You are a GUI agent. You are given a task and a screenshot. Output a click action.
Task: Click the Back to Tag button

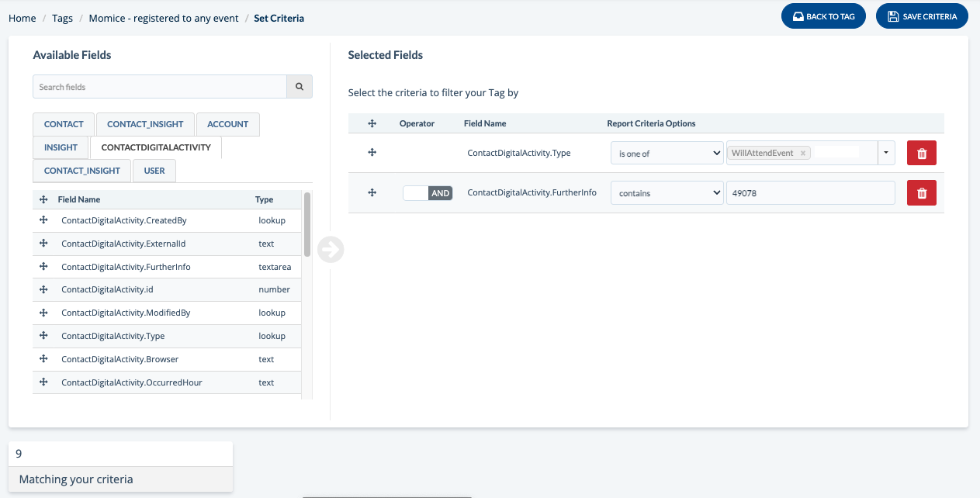tap(822, 16)
